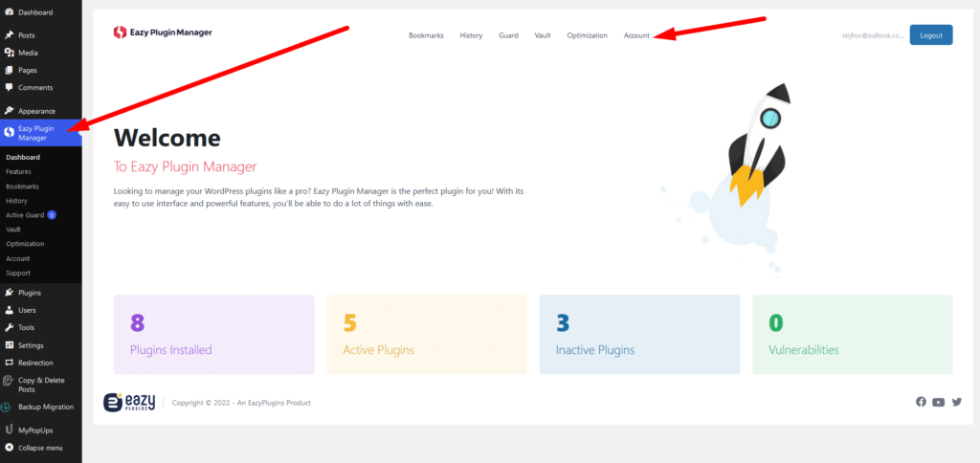Image resolution: width=980 pixels, height=463 pixels.
Task: Click the Eazy Plugin Manager sidebar icon
Action: tap(9, 132)
